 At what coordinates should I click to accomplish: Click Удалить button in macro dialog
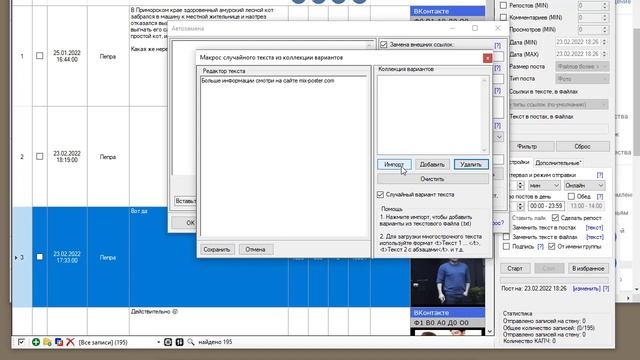tap(471, 164)
